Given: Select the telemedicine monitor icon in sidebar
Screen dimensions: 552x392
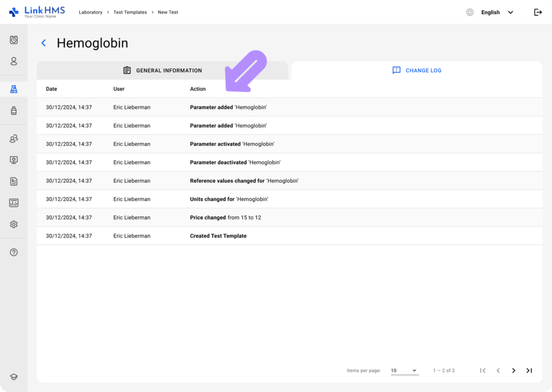Looking at the screenshot, I should coord(13,160).
